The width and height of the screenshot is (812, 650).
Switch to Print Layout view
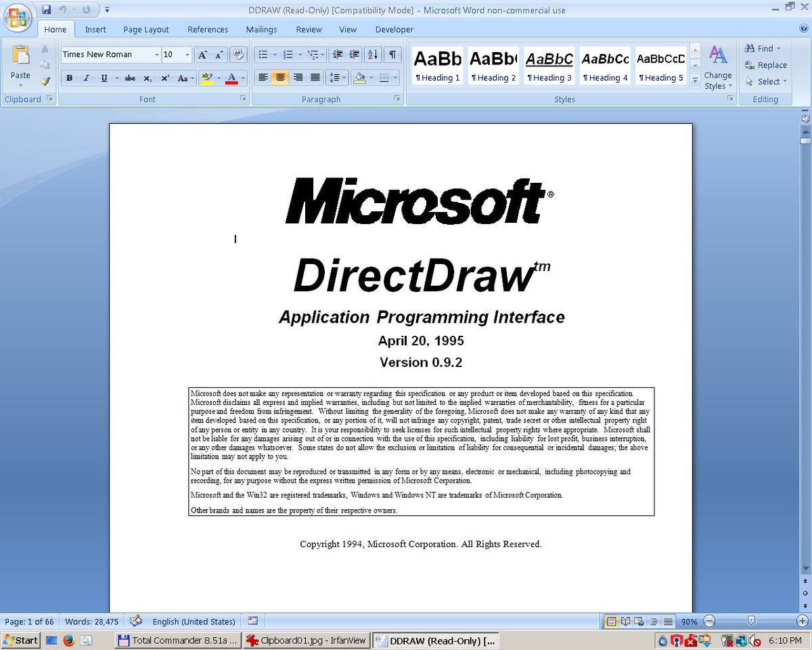tap(611, 621)
